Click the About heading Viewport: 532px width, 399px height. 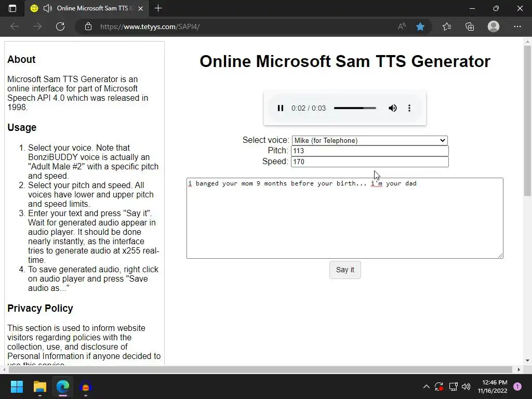coord(21,59)
